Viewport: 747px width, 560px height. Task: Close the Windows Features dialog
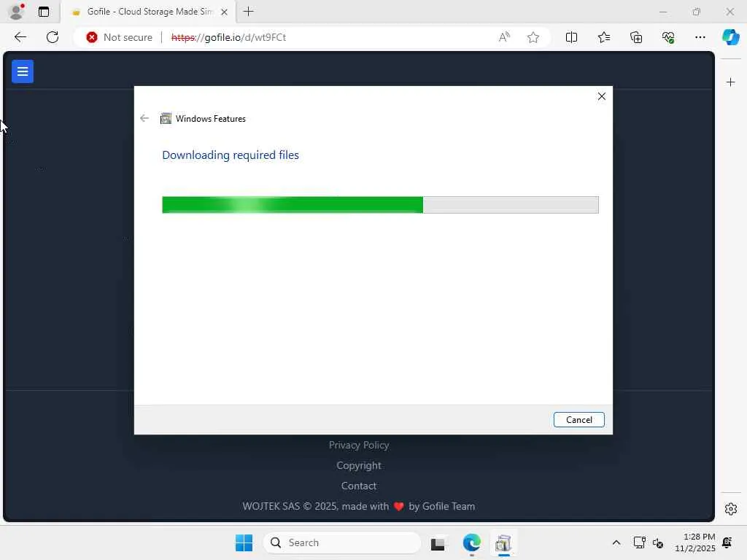click(x=602, y=96)
